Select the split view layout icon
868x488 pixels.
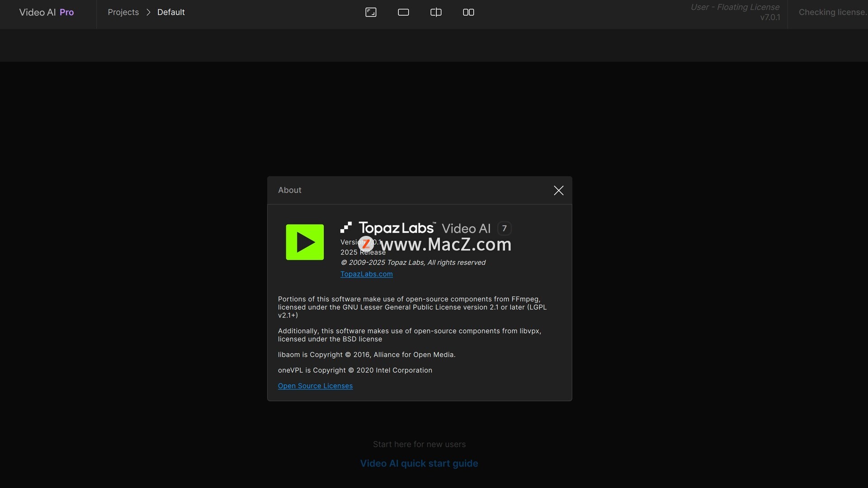pos(436,12)
